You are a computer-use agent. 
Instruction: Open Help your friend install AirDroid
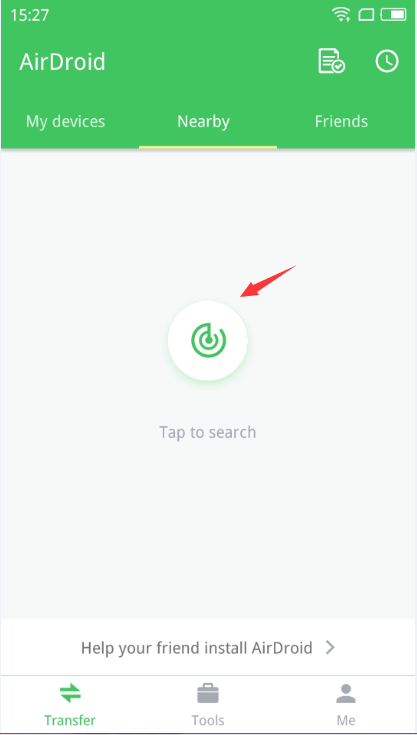208,648
